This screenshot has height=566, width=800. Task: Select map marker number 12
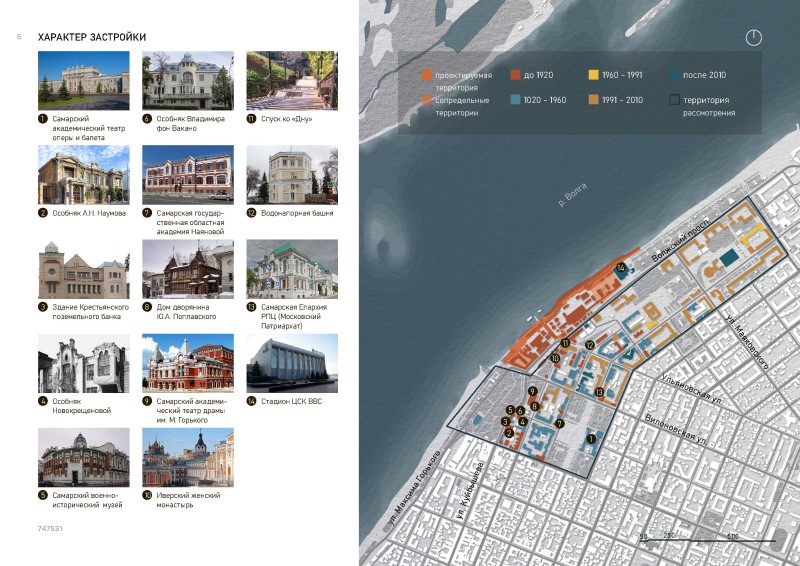pos(591,346)
